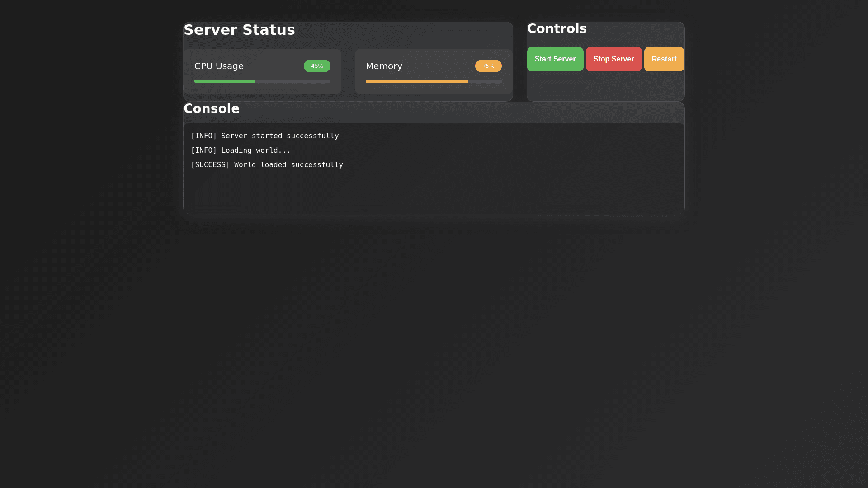Select the CPU Usage label
The image size is (868, 488).
click(219, 66)
